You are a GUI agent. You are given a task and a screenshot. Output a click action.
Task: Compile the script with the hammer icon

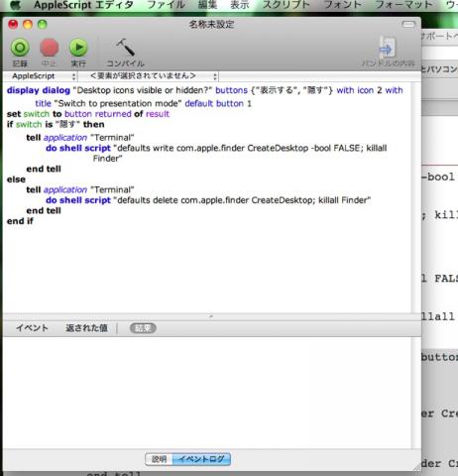click(125, 48)
